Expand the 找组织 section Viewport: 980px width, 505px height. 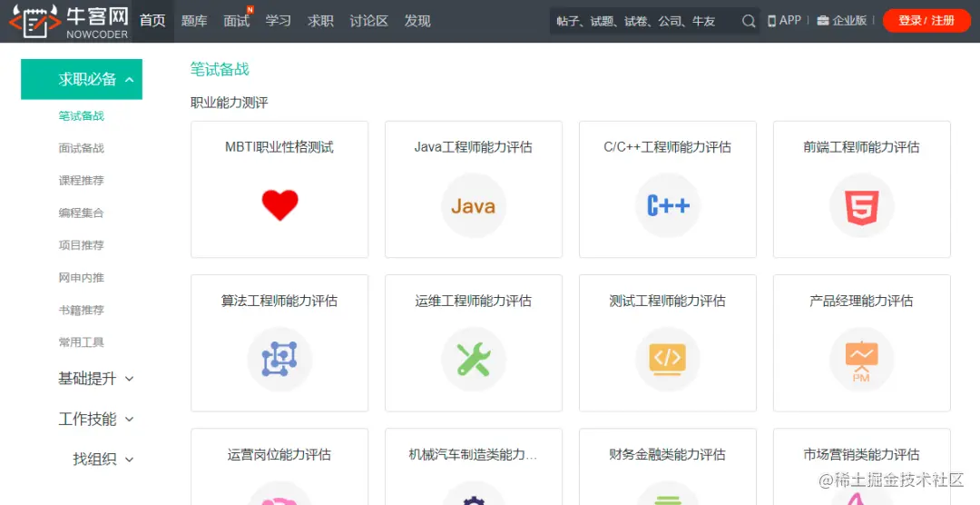coord(103,459)
